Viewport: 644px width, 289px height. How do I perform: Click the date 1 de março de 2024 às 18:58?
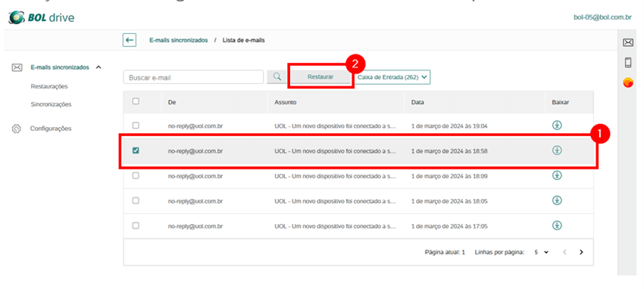(x=449, y=151)
